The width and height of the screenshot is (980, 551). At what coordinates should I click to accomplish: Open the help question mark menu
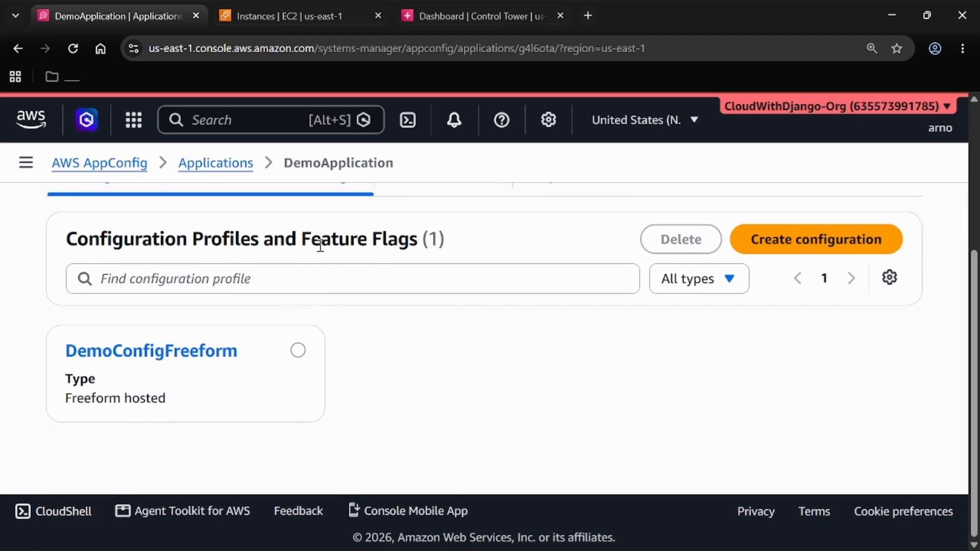pos(502,120)
